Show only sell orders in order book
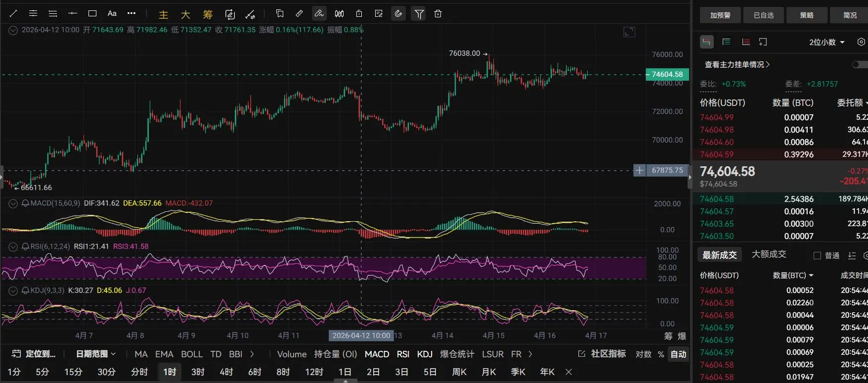 coord(746,42)
